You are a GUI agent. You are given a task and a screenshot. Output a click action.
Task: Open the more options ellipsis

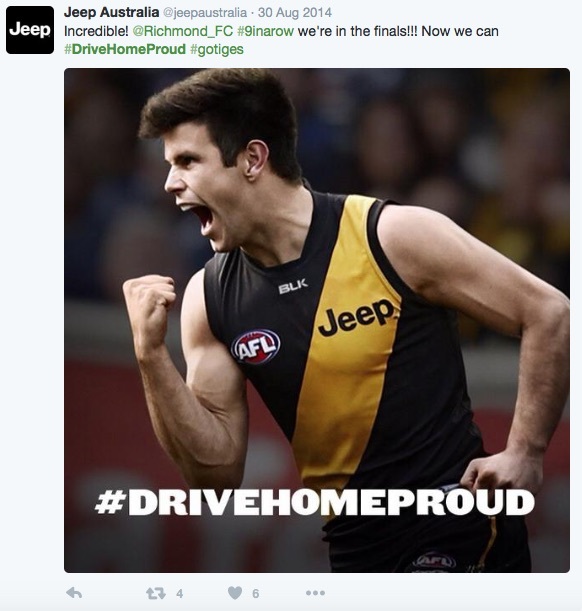315,593
